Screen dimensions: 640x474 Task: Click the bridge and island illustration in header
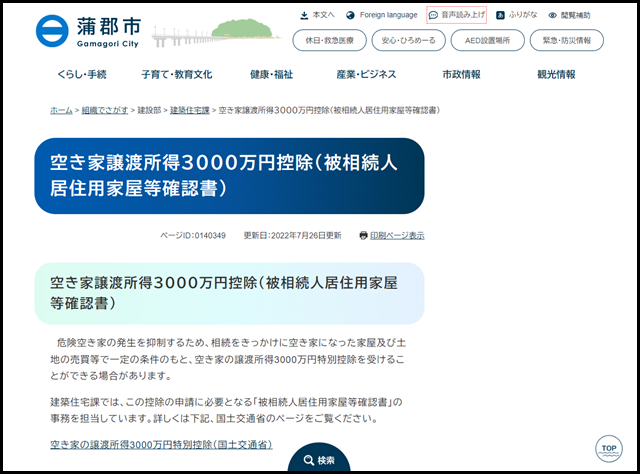[216, 33]
